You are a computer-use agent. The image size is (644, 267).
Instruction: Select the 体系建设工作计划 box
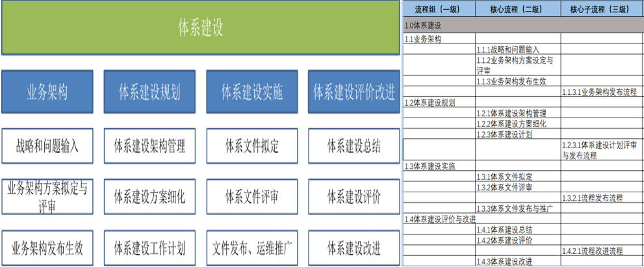(x=149, y=248)
